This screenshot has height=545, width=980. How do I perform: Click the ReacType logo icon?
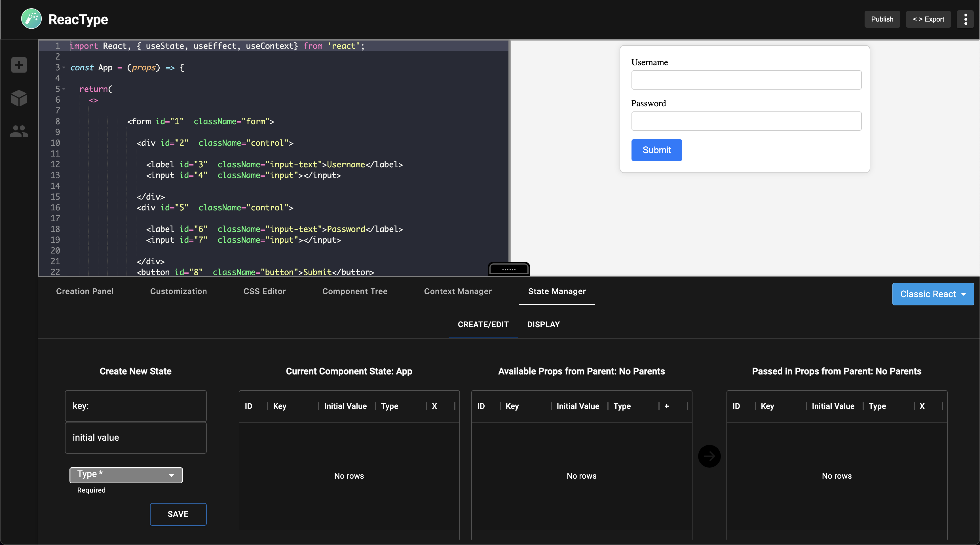(31, 19)
